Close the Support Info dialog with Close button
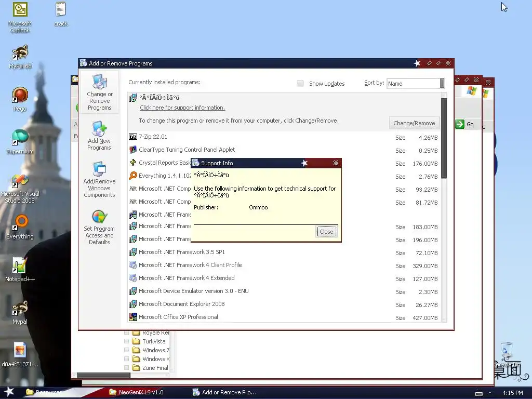The height and width of the screenshot is (399, 532). point(326,232)
